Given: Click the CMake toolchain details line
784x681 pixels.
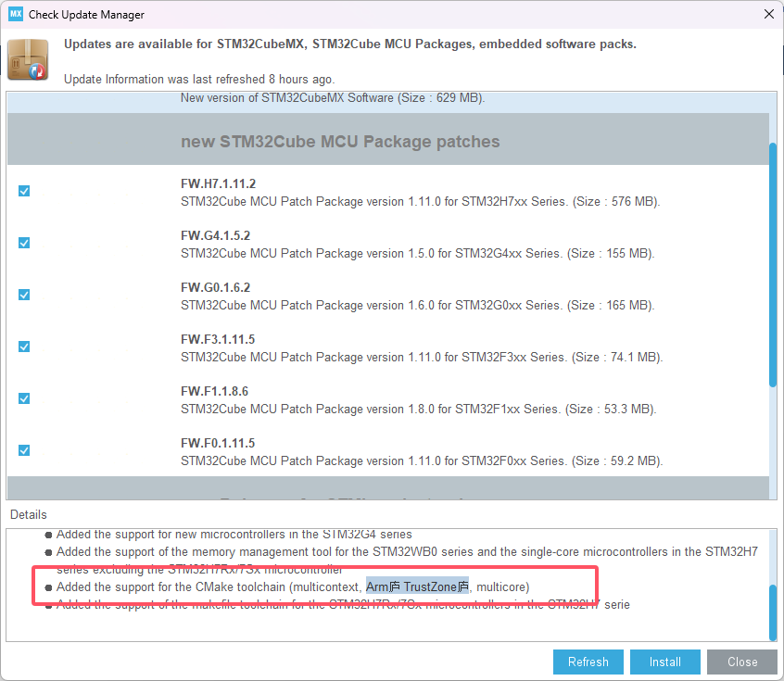Looking at the screenshot, I should click(293, 587).
